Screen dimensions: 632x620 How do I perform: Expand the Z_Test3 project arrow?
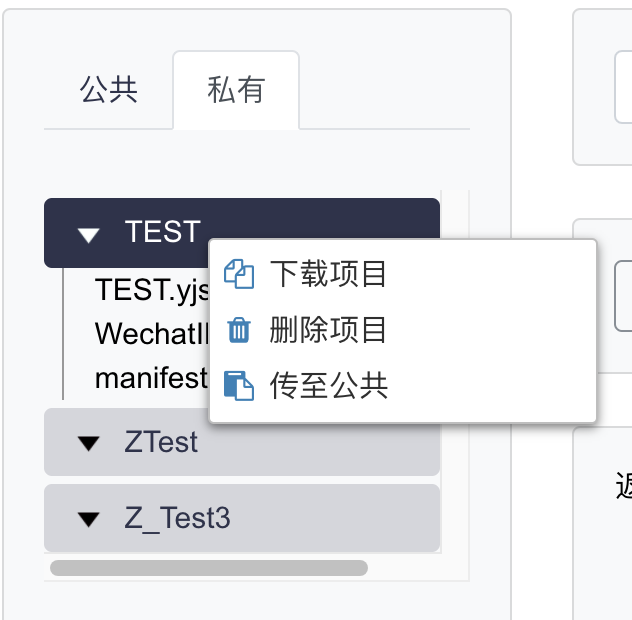[89, 519]
